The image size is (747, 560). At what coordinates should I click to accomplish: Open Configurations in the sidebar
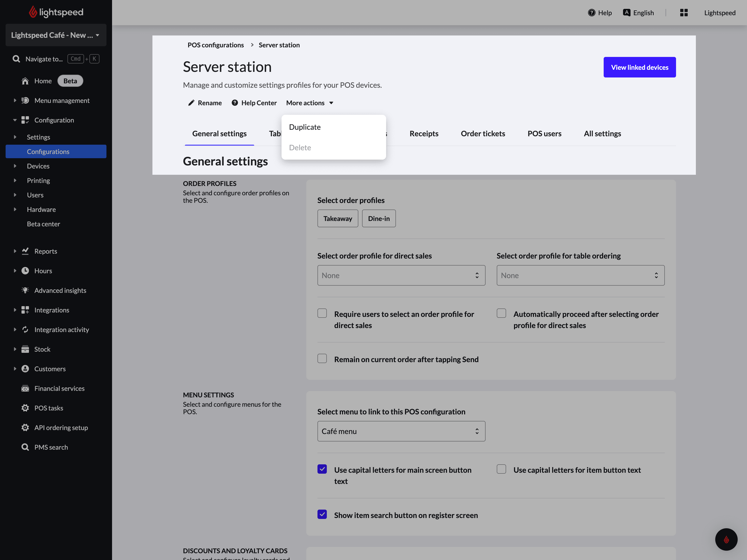pyautogui.click(x=56, y=152)
